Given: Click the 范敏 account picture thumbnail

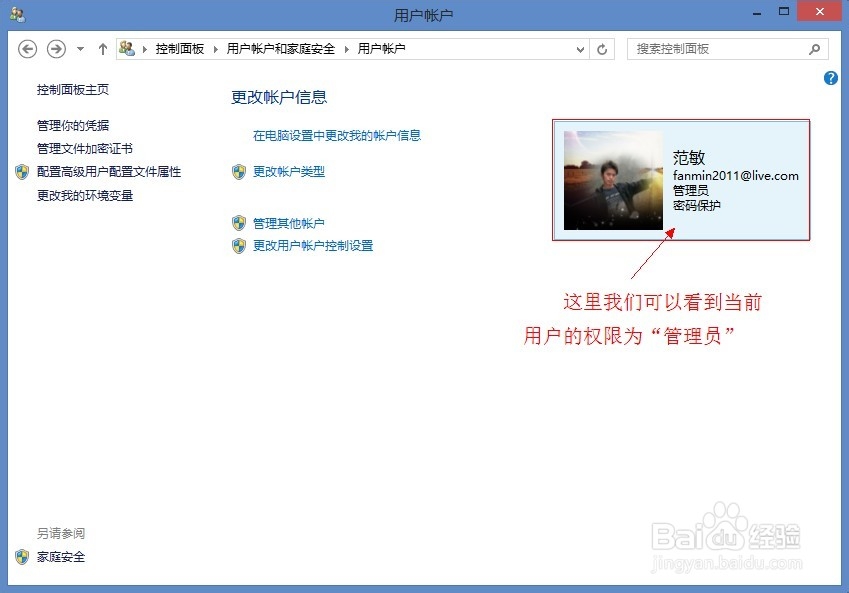Looking at the screenshot, I should [x=613, y=180].
